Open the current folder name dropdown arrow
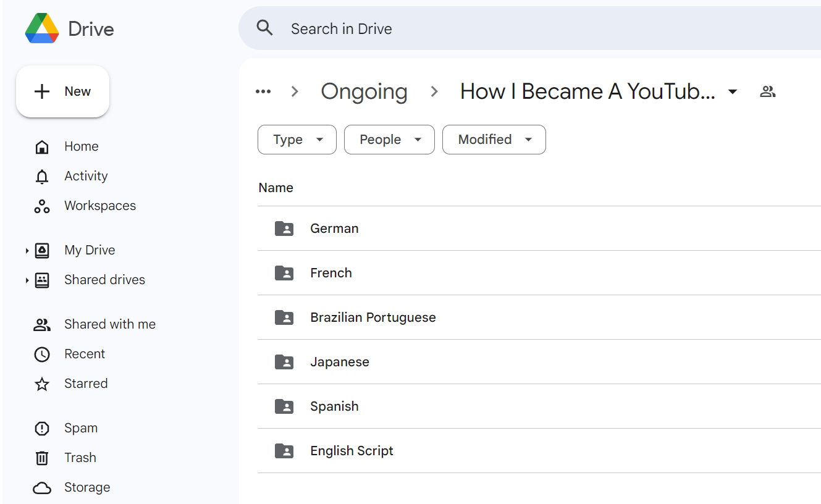Screen dimensions: 821x504 [733, 92]
